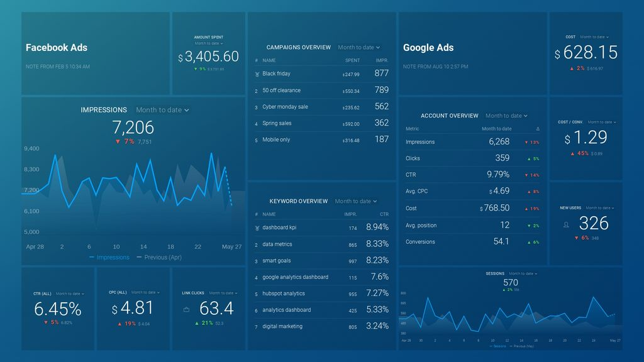
Task: Click the trophy icon beside Black friday
Action: tap(257, 74)
